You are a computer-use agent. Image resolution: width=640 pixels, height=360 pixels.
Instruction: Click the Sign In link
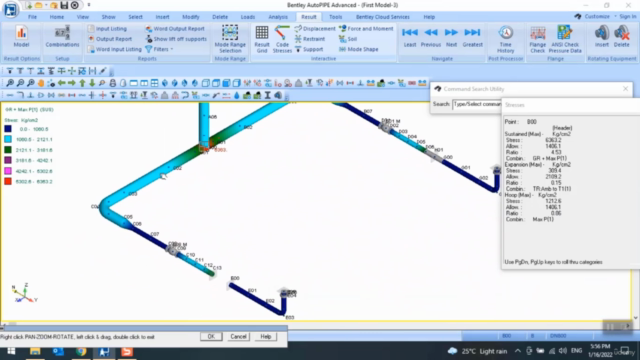[627, 16]
